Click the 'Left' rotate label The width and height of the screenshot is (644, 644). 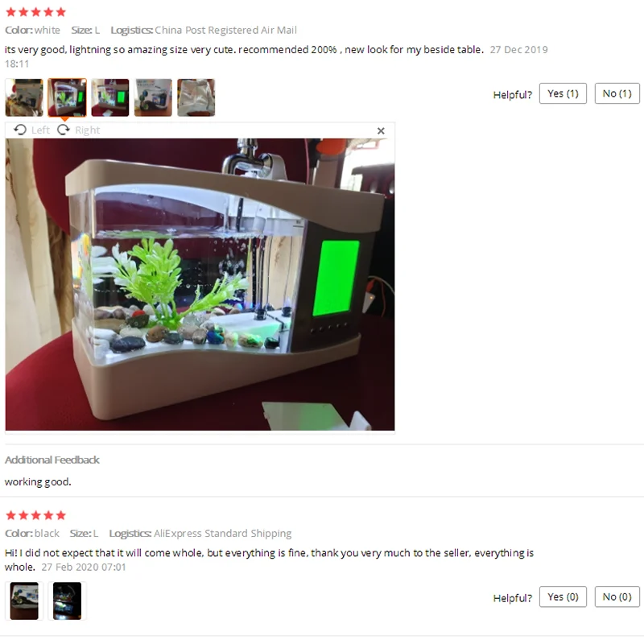(x=40, y=130)
